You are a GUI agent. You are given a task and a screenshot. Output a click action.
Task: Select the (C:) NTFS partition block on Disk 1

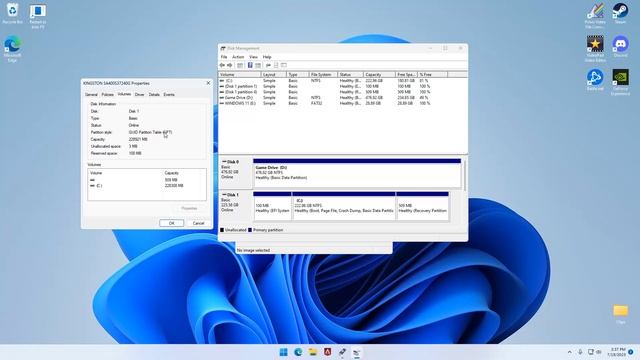(x=344, y=206)
